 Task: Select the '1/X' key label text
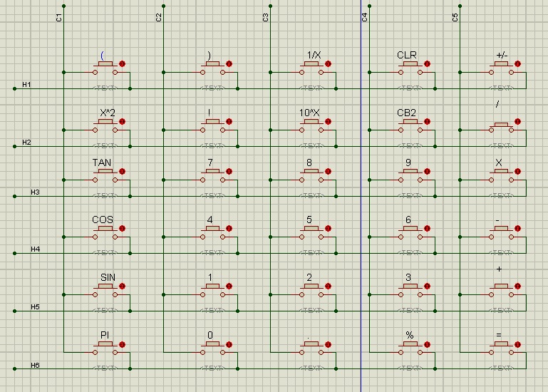[314, 55]
